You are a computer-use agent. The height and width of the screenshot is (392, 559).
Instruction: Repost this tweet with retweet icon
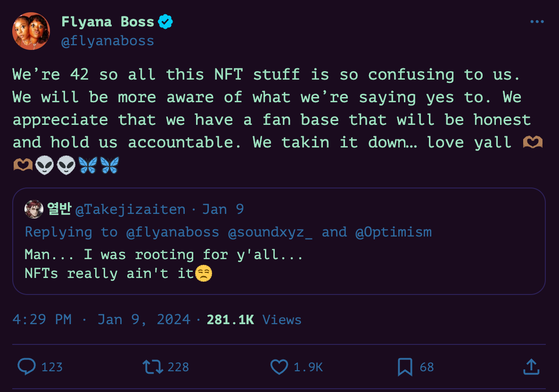pos(152,367)
